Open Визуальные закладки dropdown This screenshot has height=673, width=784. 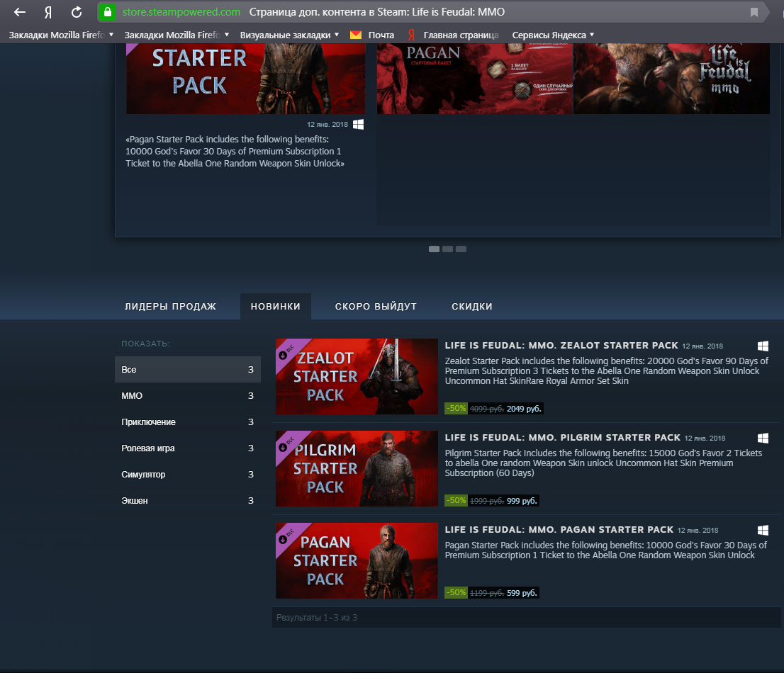[289, 35]
